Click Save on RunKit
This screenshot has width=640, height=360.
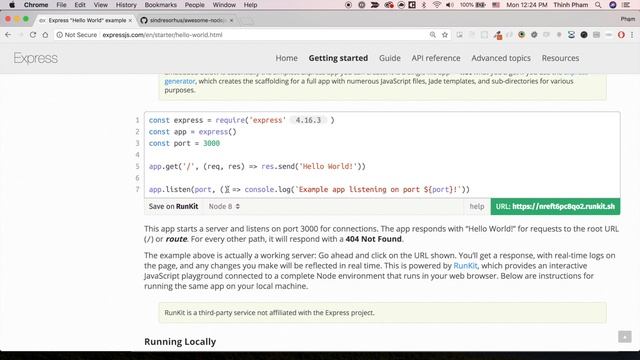pos(173,207)
